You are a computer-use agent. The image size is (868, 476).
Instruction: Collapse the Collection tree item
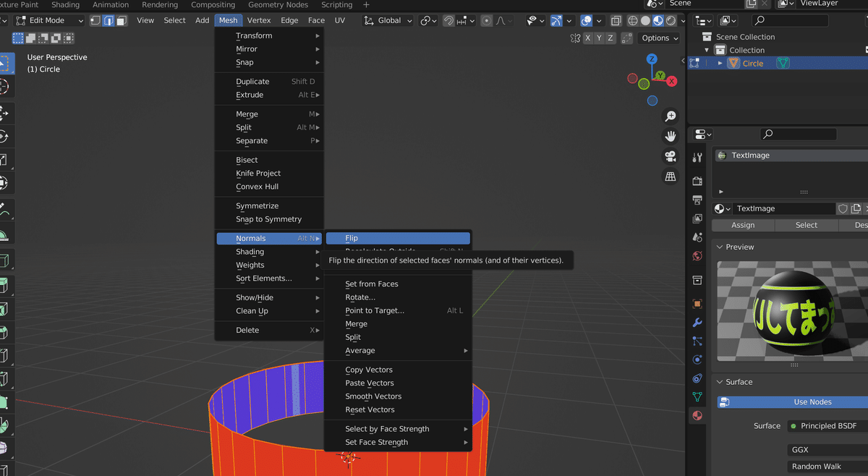point(707,50)
